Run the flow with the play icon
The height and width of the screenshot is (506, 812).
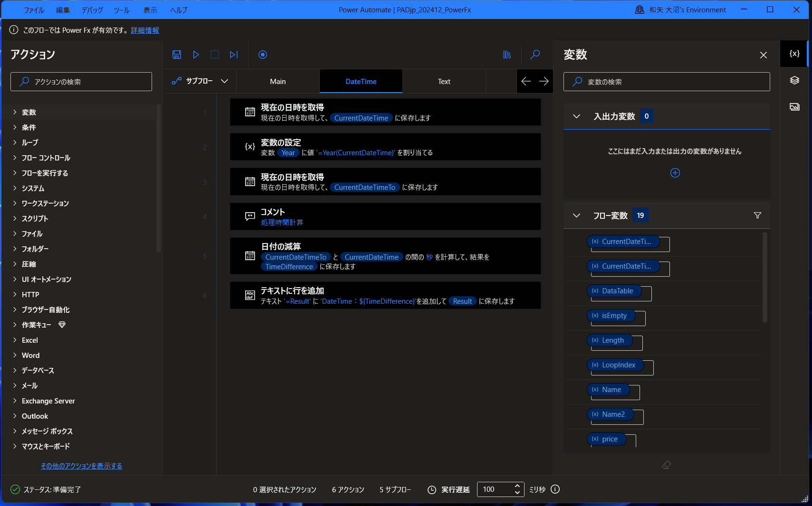coord(196,55)
